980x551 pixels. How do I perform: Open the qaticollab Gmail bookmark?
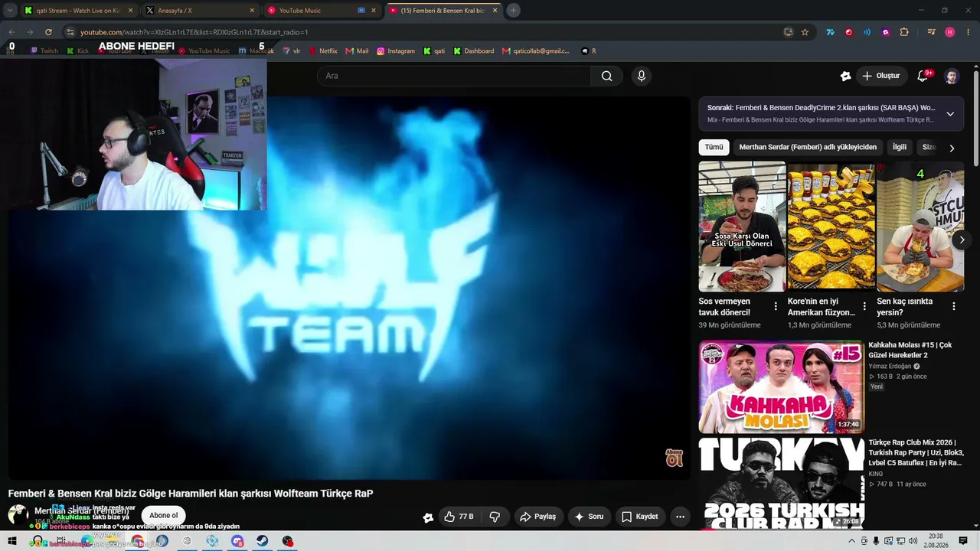(x=536, y=51)
